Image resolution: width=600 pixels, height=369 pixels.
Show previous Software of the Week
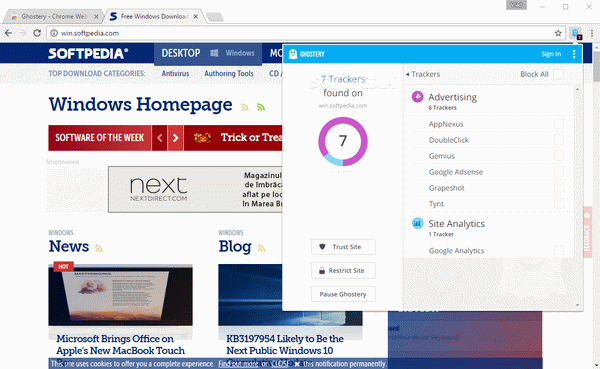pyautogui.click(x=160, y=138)
